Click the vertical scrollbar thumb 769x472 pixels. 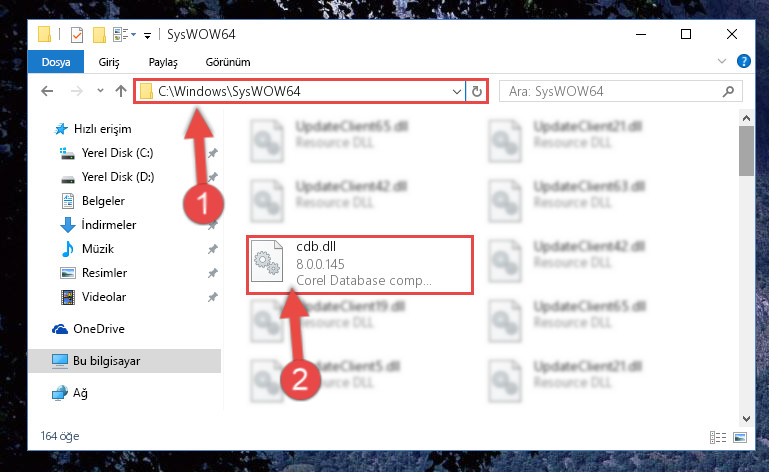pyautogui.click(x=746, y=151)
